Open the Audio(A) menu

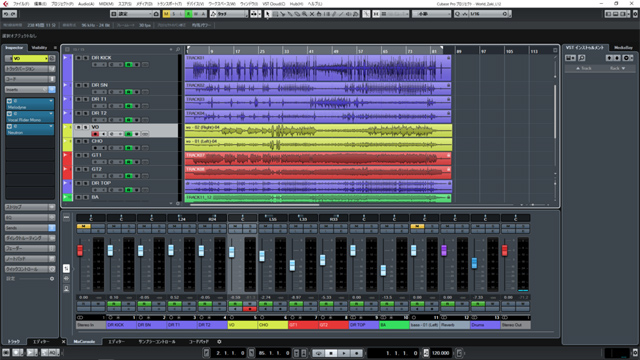(86, 4)
